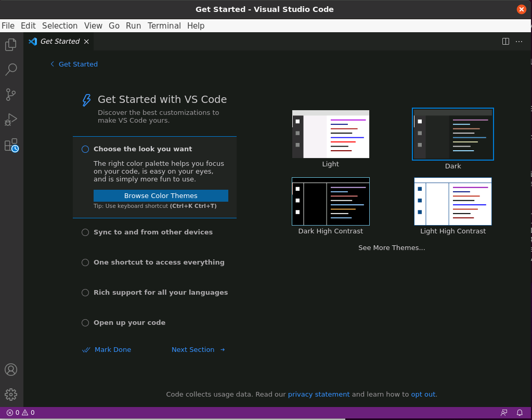This screenshot has width=532, height=420.
Task: Toggle 'Sync to and from other devices' circle
Action: (x=85, y=232)
